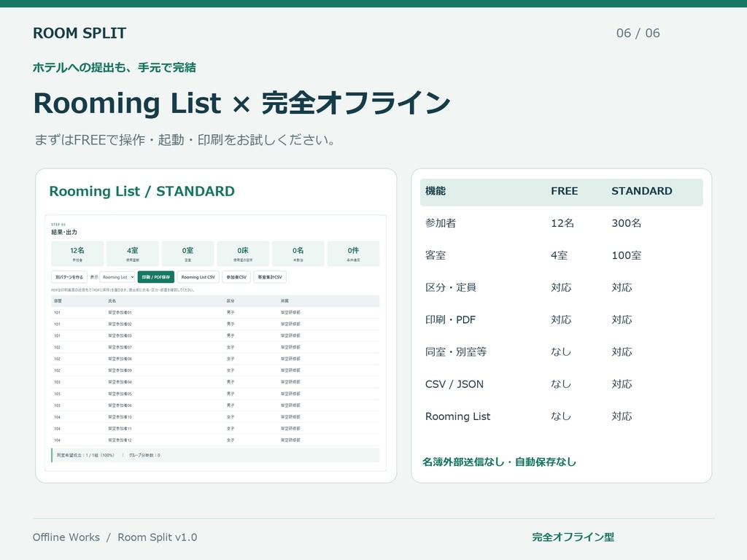Select the row for 架空参加者08
747x560 pixels.
tap(215, 359)
